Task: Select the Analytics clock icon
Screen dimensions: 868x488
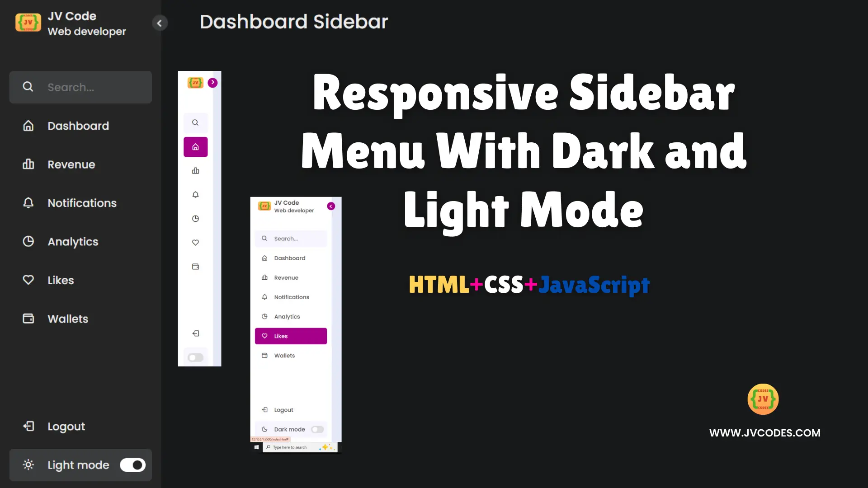Action: pos(28,241)
